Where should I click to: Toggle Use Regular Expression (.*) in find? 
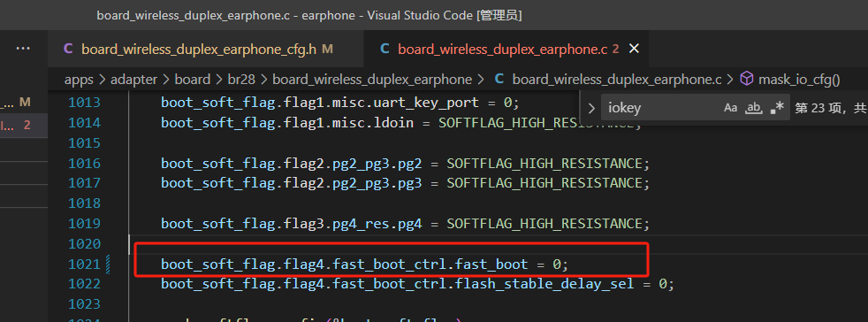tap(777, 108)
